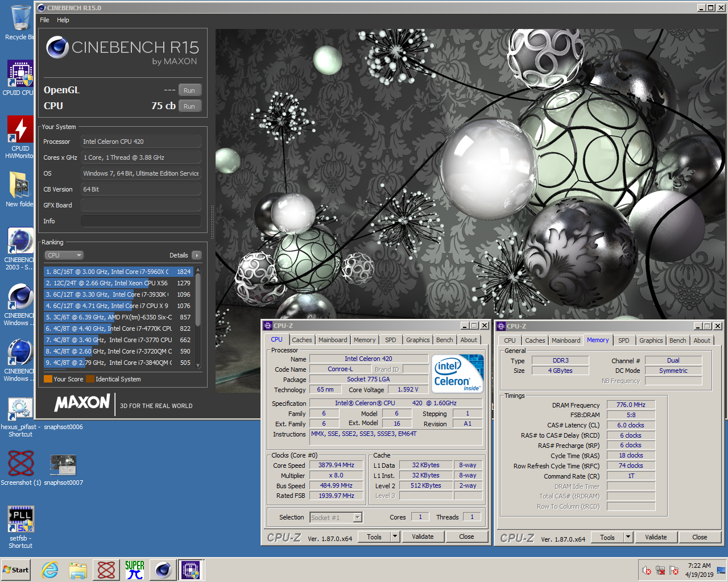Screen dimensions: 728x582
Task: Click the Info input field in Cinebench
Action: [141, 221]
